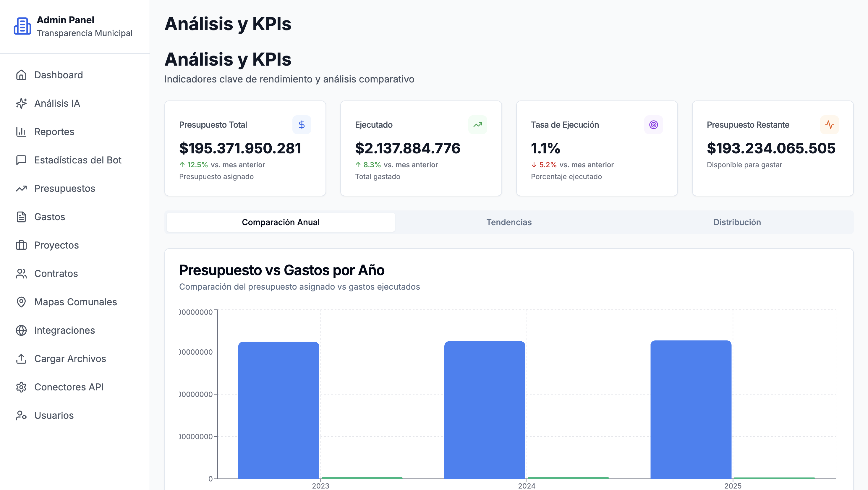Click the target icon on Tasa de Ejecución card
The width and height of the screenshot is (868, 490).
coord(653,125)
